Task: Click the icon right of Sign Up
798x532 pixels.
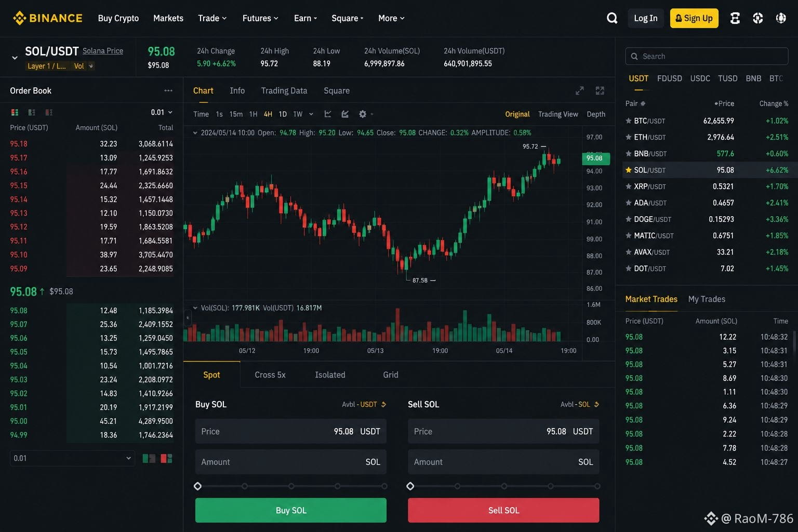Action: click(x=735, y=18)
